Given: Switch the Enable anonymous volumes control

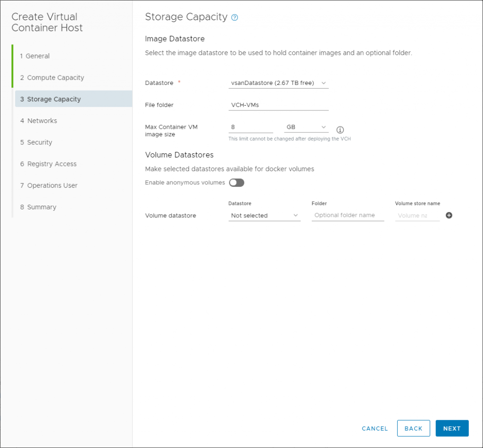Looking at the screenshot, I should tap(236, 183).
